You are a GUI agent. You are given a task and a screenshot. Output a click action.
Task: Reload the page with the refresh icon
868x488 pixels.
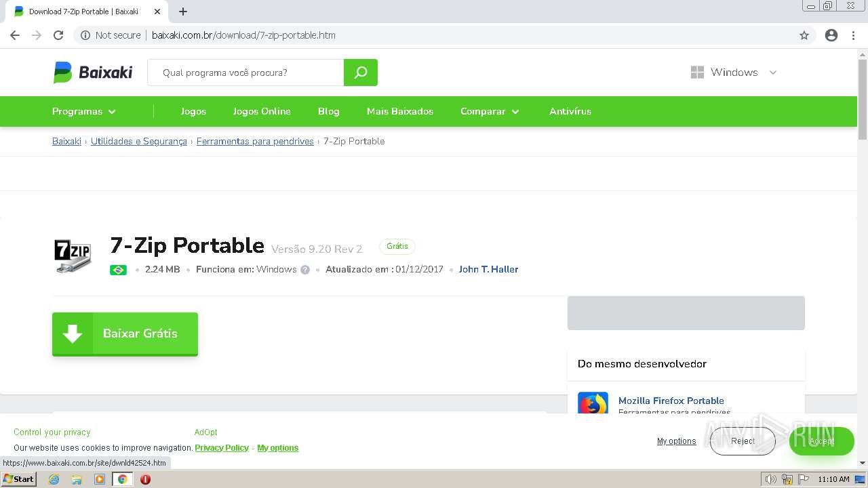pyautogui.click(x=58, y=35)
